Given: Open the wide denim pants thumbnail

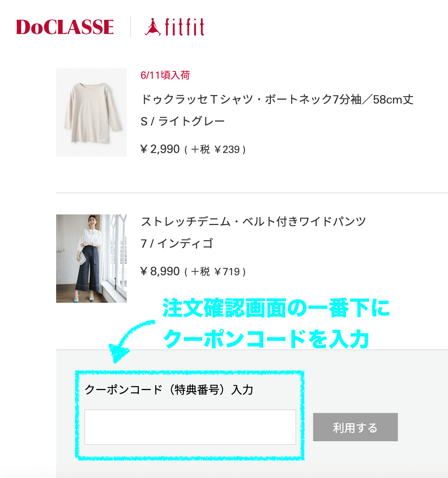Looking at the screenshot, I should click(x=91, y=259).
